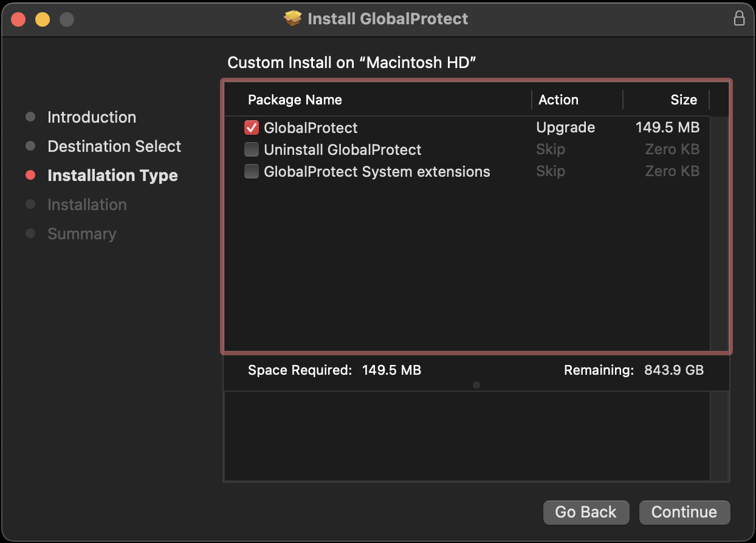Viewport: 756px width, 543px height.
Task: Click the Introduction step bullet
Action: click(30, 117)
